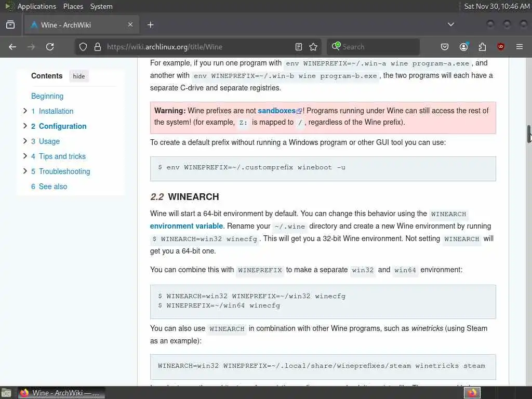Screen dimensions: 532x399
Task: Expand the Configuration section chevron
Action: pos(25,126)
